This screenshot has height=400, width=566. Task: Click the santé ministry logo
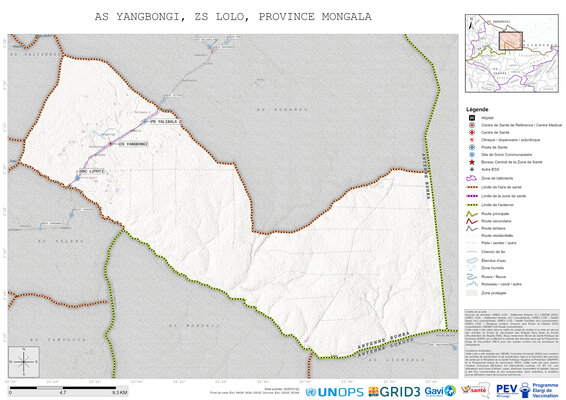pos(475,390)
